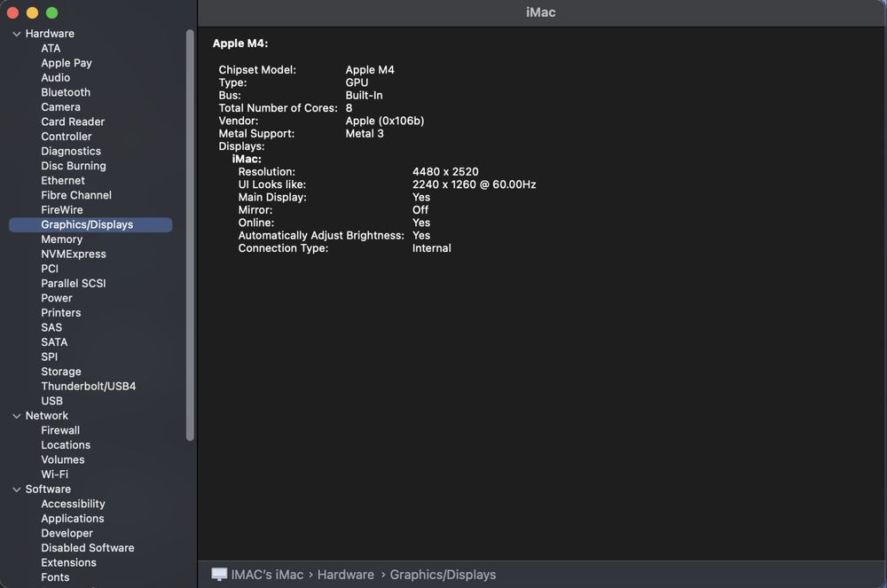887x588 pixels.
Task: Select Bluetooth in the sidebar
Action: [66, 93]
